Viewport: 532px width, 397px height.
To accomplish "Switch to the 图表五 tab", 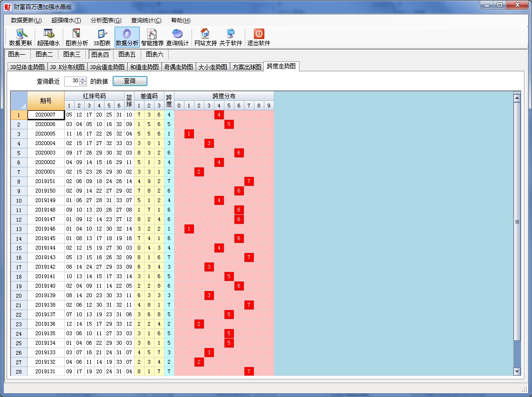I will [127, 55].
